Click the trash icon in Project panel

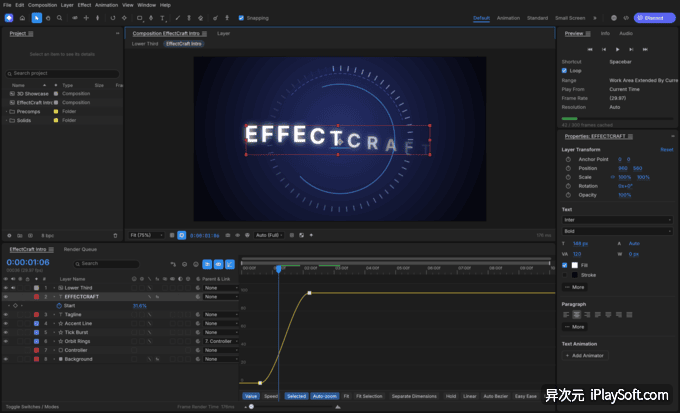click(115, 236)
